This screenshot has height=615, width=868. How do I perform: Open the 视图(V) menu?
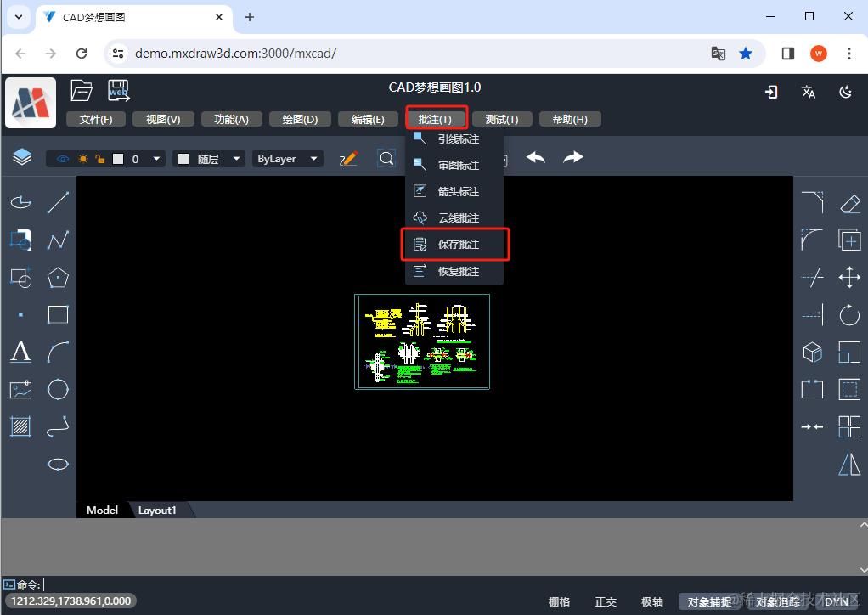click(x=163, y=119)
